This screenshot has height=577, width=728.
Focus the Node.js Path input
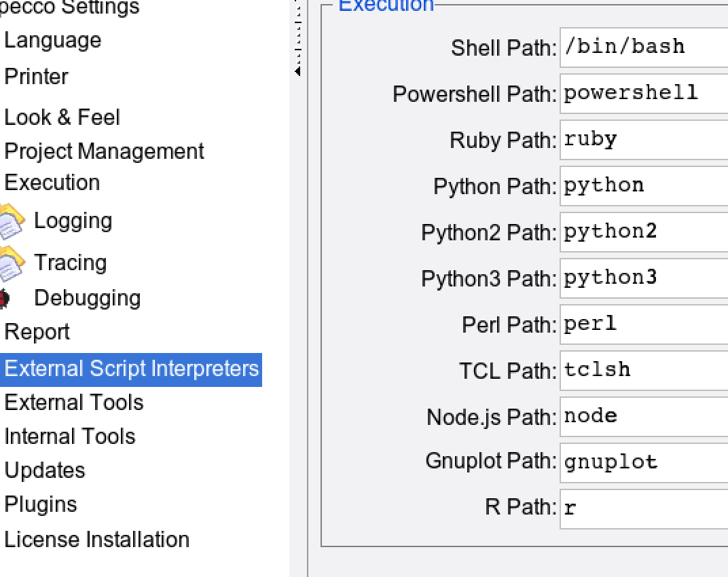[643, 416]
